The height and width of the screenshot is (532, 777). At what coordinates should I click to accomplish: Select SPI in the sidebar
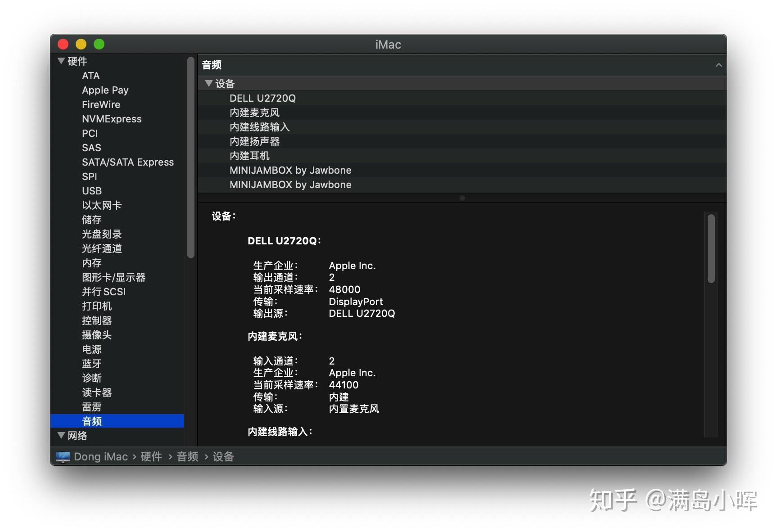[x=90, y=176]
